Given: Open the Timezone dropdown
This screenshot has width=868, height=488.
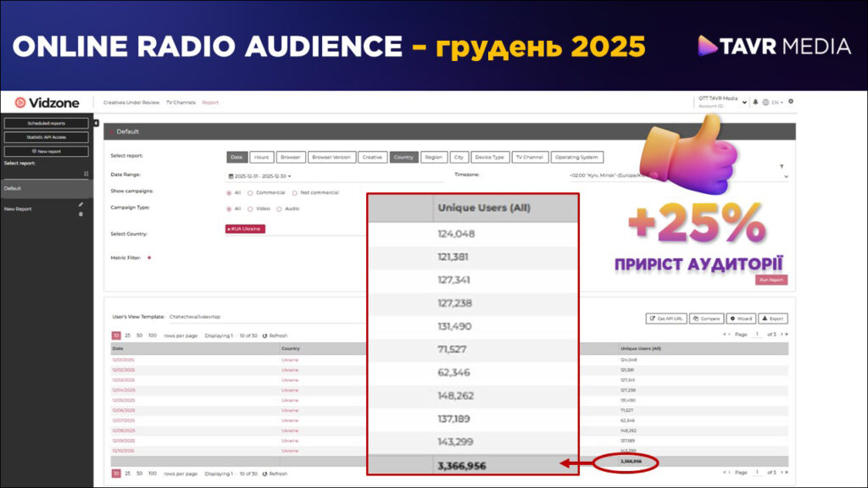Looking at the screenshot, I should click(x=786, y=176).
